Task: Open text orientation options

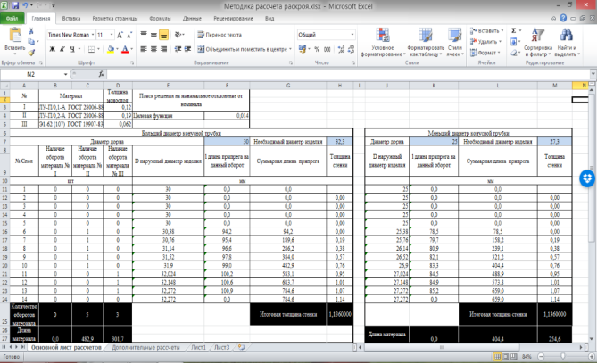Action: 178,35
